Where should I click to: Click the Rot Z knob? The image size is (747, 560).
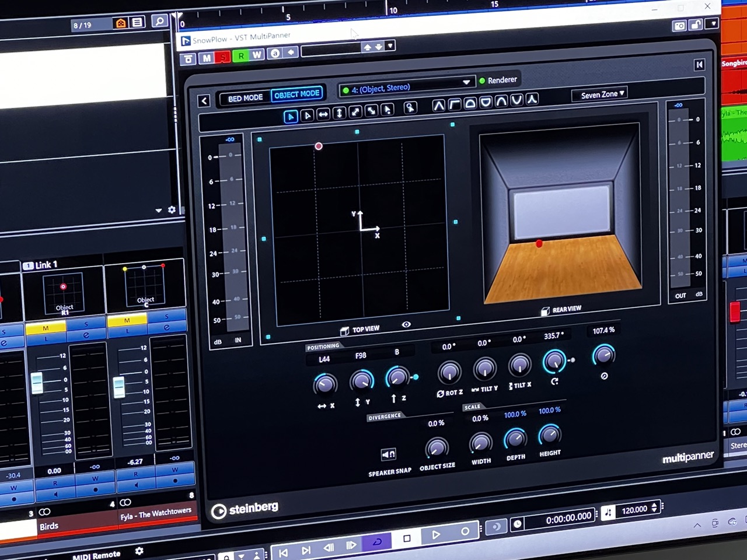[x=449, y=372]
